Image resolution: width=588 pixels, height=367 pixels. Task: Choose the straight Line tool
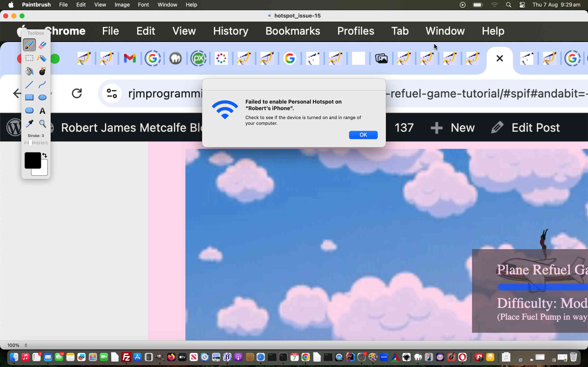(29, 84)
